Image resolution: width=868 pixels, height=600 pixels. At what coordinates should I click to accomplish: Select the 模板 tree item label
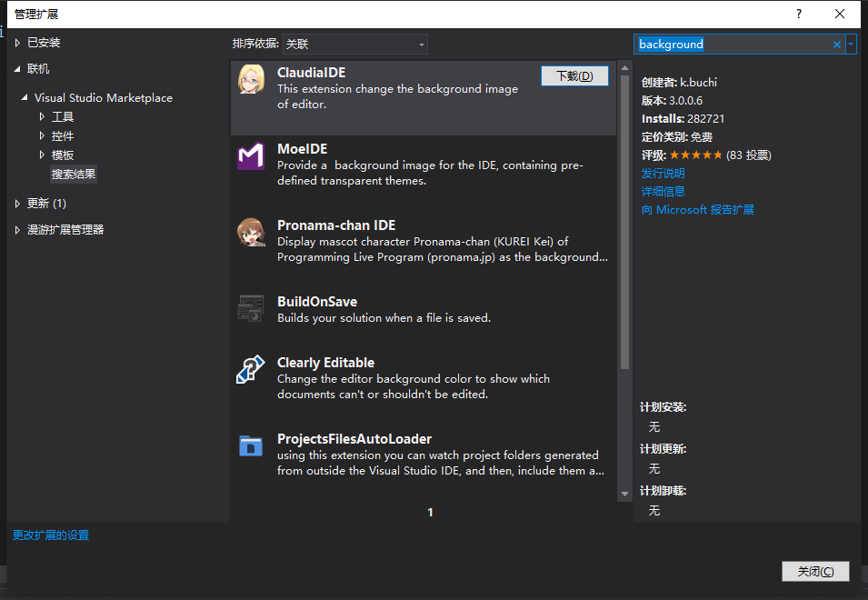(63, 155)
